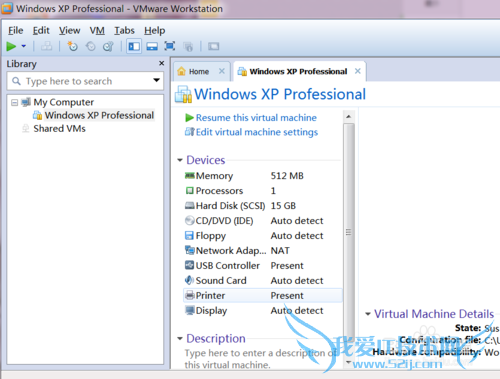Viewport: 500px width, 379px height.
Task: Select the NAT network adapter value
Action: pos(280,251)
